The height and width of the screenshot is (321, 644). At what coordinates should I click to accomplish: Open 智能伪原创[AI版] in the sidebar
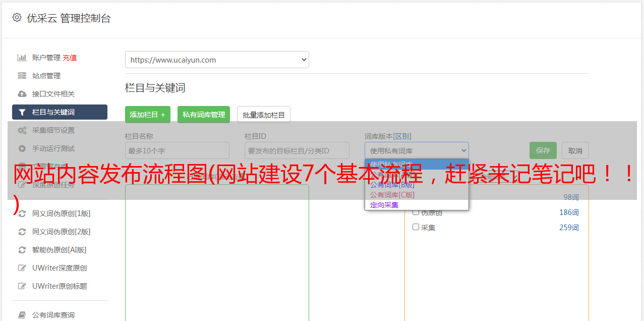click(60, 250)
